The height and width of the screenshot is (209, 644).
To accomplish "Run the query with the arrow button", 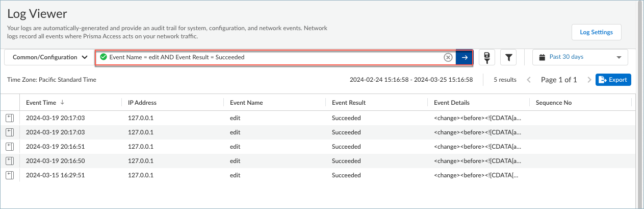I will click(464, 57).
